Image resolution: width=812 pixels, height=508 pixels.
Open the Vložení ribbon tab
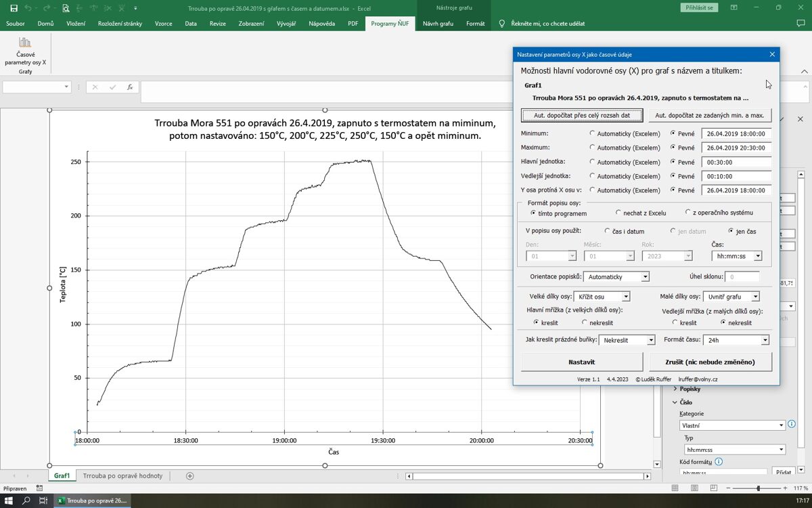(76, 24)
